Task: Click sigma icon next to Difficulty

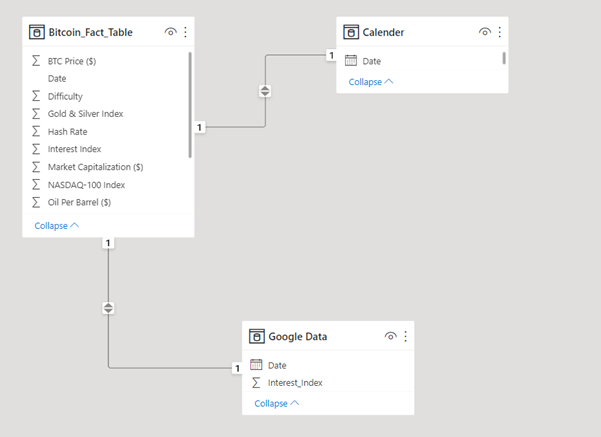Action: coord(36,96)
